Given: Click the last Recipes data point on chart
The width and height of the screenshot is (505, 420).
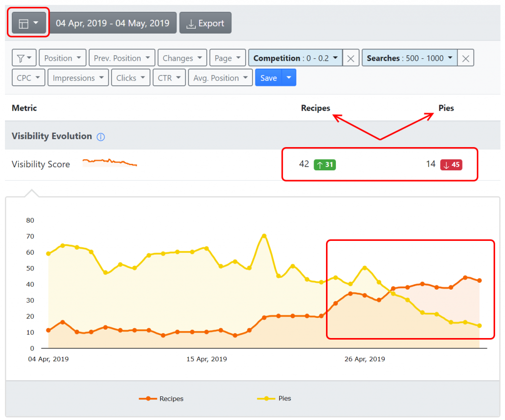Looking at the screenshot, I should tap(479, 280).
